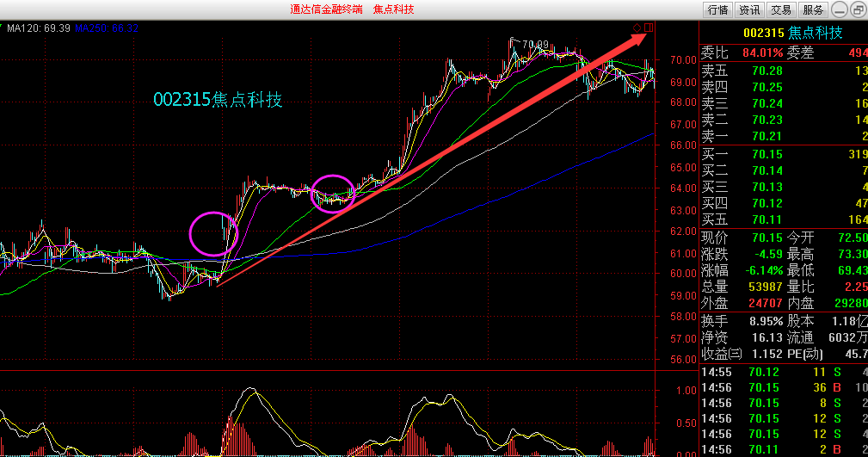Click the 现价 current price label
Screen dimensions: 868x457
(715, 238)
